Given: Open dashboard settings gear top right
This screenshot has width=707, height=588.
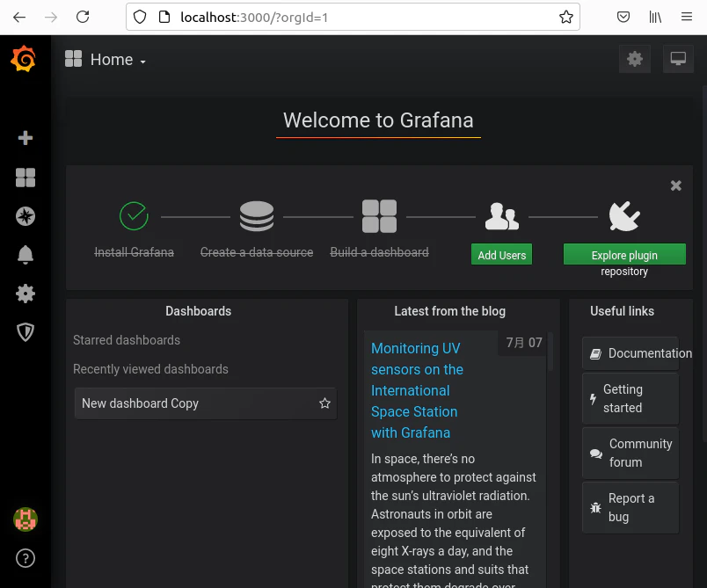Looking at the screenshot, I should (x=635, y=59).
